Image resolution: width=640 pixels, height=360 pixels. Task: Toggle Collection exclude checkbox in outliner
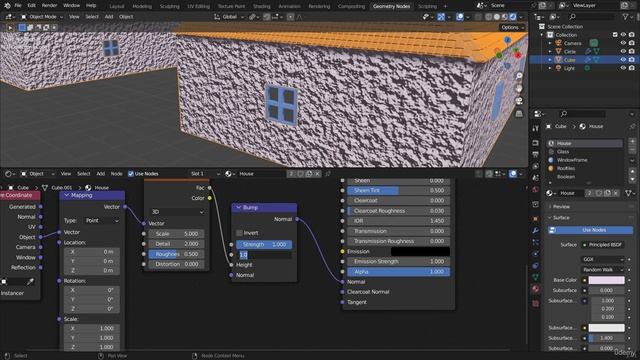coord(615,35)
